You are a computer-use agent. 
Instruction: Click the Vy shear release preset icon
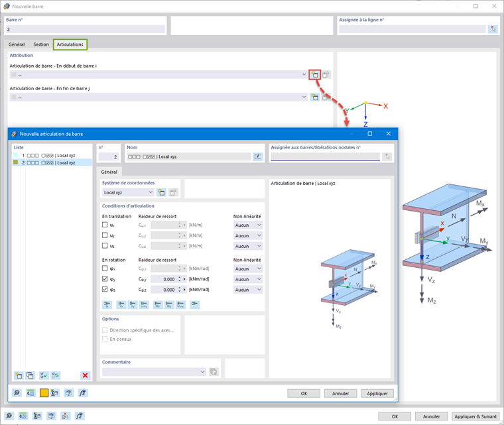tap(121, 304)
